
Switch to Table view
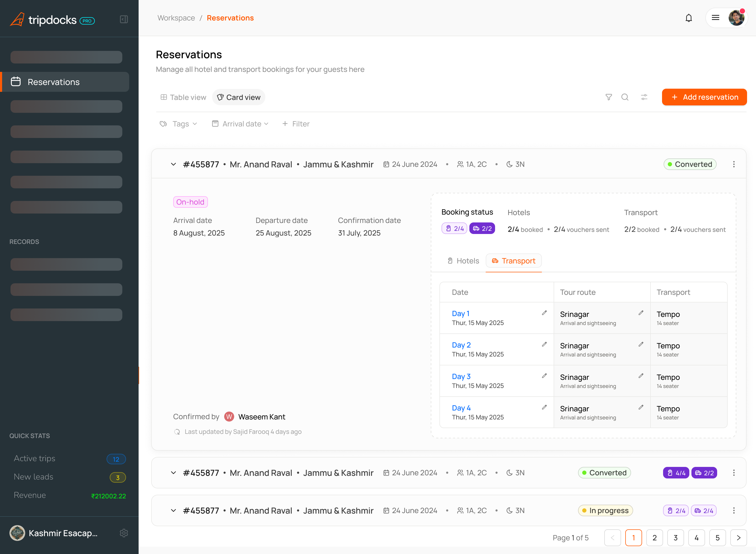tap(183, 97)
